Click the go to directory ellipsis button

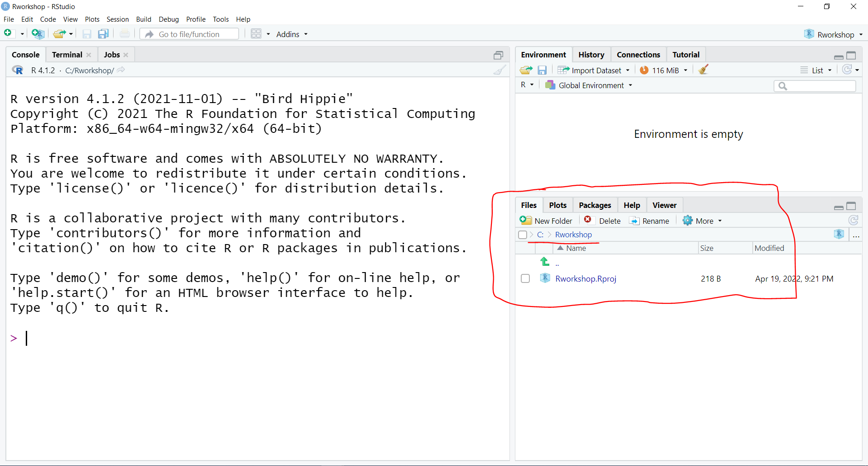coord(856,235)
